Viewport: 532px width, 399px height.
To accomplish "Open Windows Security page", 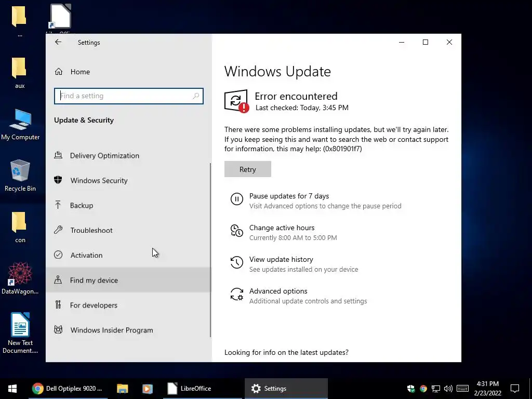I will coord(129,180).
